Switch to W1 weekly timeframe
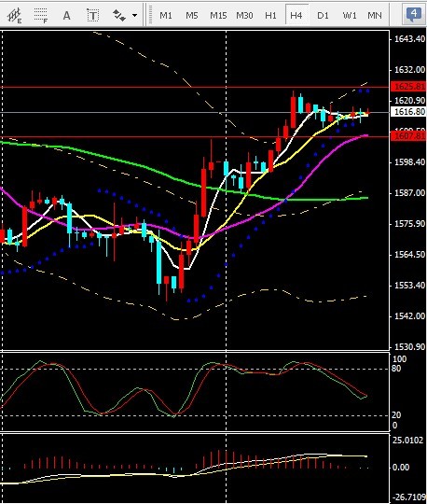This screenshot has width=427, height=504. (x=350, y=16)
